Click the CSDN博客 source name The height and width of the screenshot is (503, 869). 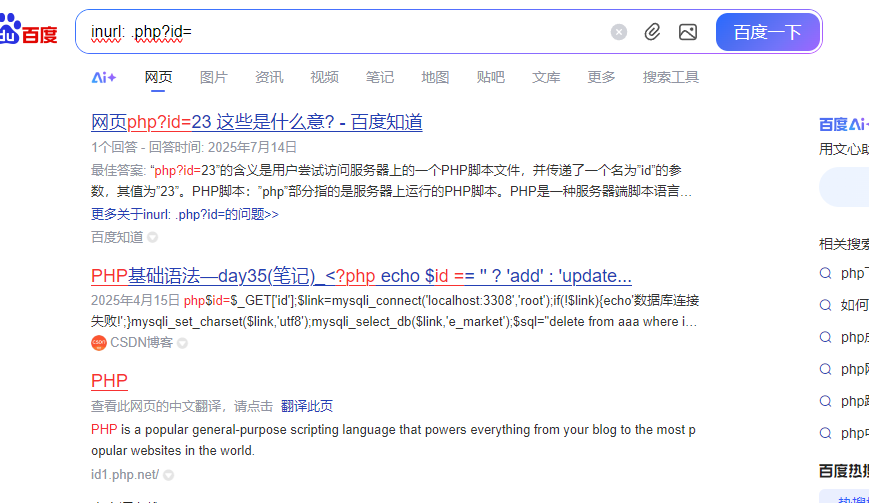(141, 343)
